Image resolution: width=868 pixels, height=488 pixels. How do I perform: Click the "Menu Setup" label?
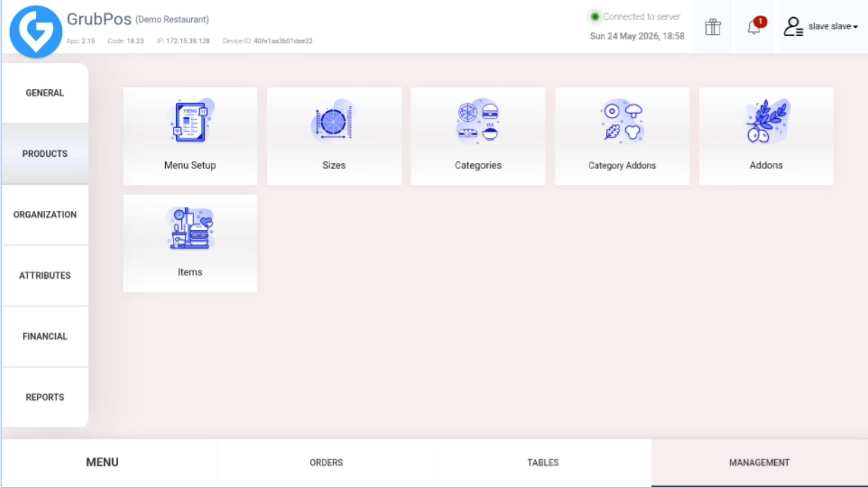click(190, 165)
